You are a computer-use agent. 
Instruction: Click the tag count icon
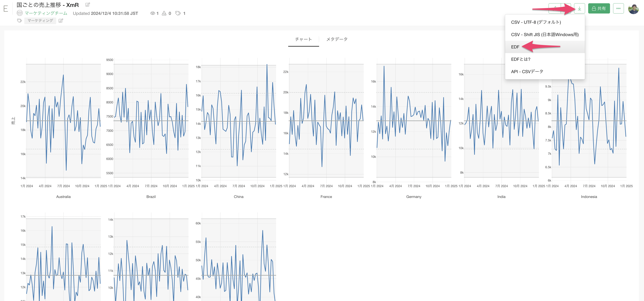click(x=178, y=13)
